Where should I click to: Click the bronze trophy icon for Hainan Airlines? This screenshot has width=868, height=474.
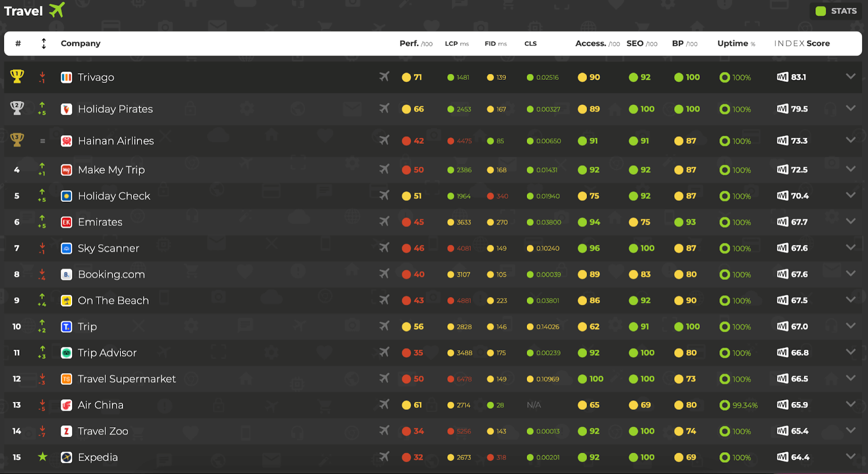(17, 140)
